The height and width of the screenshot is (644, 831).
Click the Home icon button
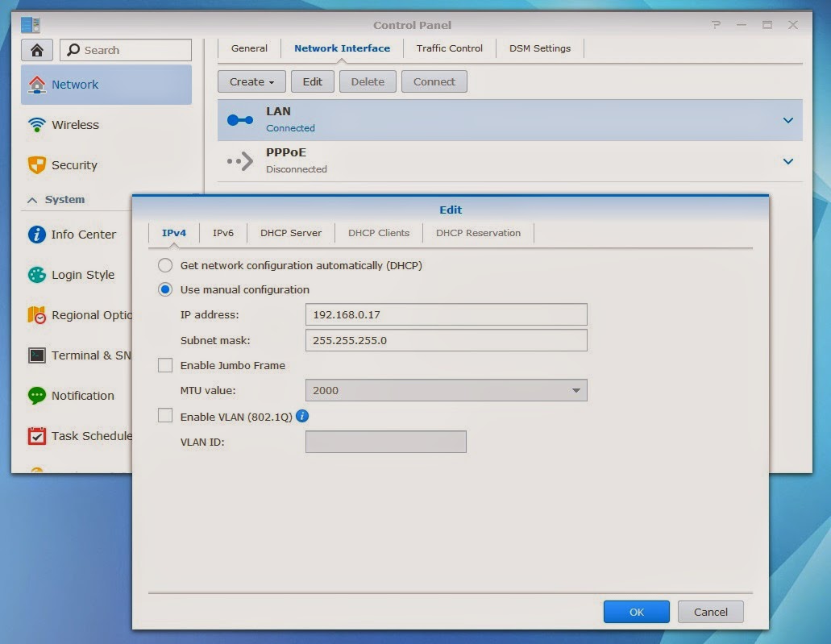[x=36, y=50]
